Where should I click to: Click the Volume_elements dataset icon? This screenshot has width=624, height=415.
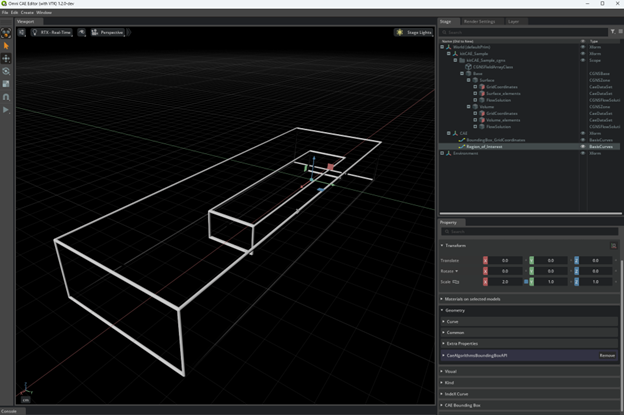[482, 120]
